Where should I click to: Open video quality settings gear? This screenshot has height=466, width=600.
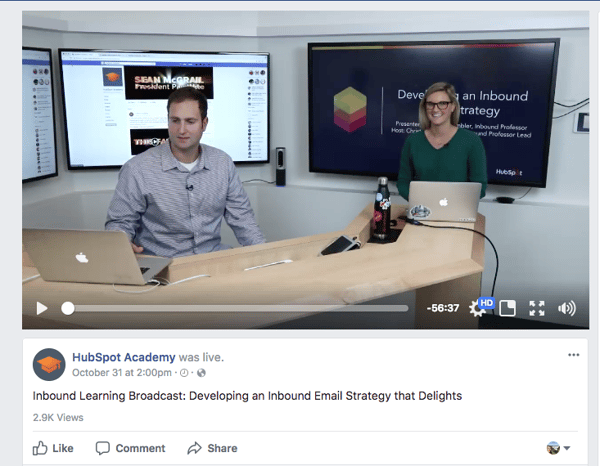pyautogui.click(x=478, y=308)
